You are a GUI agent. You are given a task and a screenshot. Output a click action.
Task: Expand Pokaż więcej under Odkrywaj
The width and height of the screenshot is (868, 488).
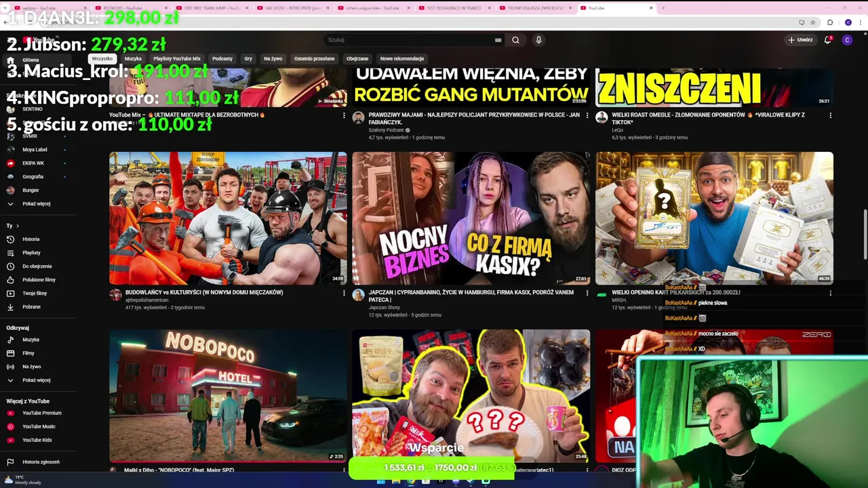click(36, 380)
